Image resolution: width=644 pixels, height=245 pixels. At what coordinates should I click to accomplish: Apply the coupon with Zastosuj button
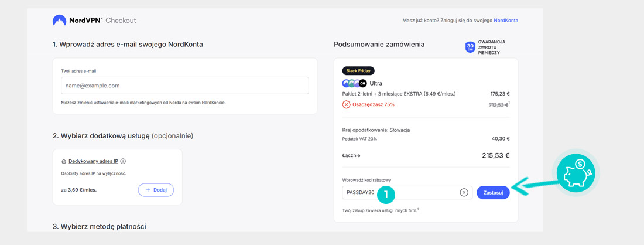click(x=493, y=192)
